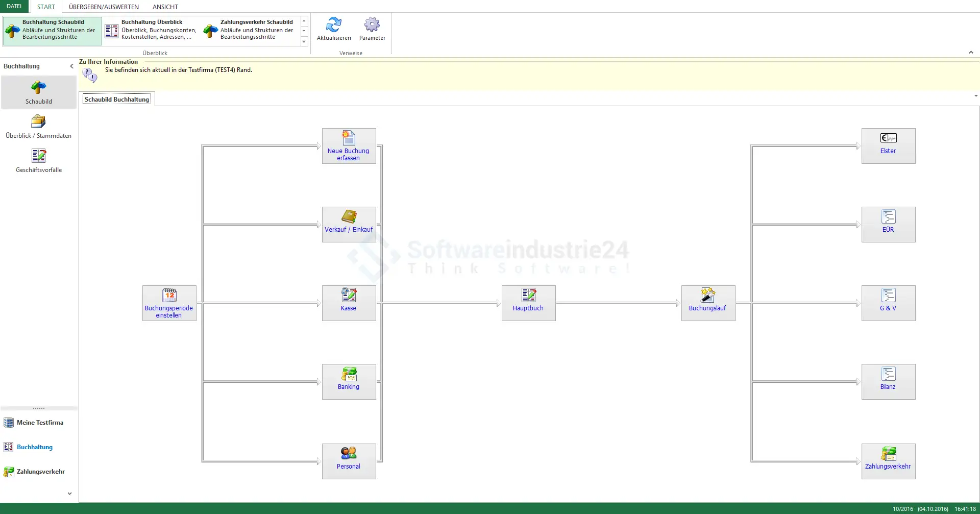Expand the ribbon gallery dropdown arrow
980x514 pixels.
[x=304, y=42]
